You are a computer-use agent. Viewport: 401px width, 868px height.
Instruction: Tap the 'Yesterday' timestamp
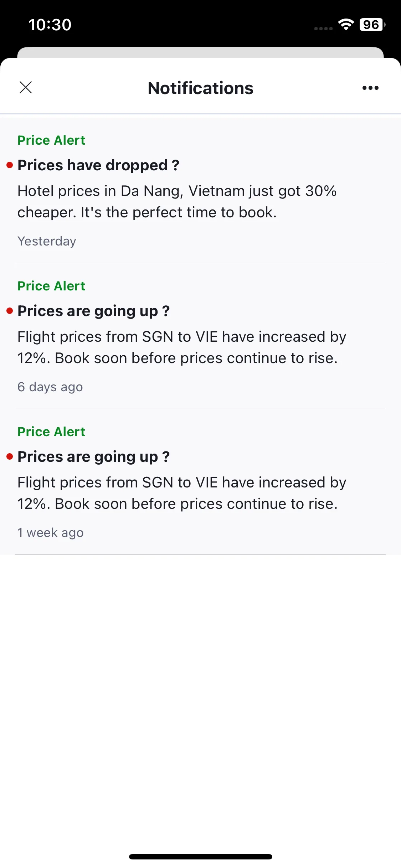click(x=47, y=241)
